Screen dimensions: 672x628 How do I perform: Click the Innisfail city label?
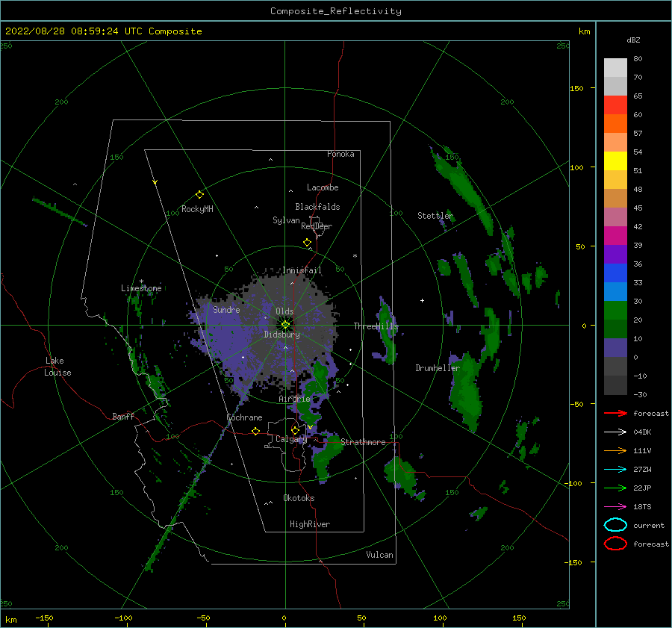coord(302,270)
